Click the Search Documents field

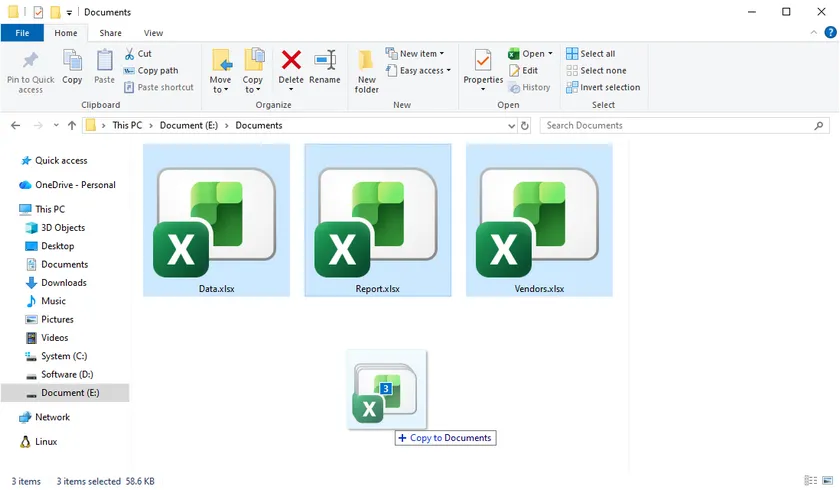coord(685,125)
